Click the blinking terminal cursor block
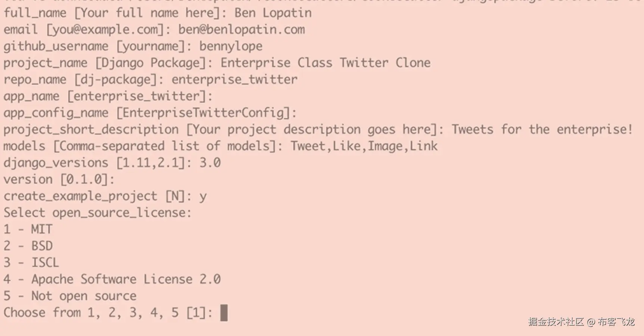Image resolution: width=644 pixels, height=336 pixels. [x=224, y=312]
